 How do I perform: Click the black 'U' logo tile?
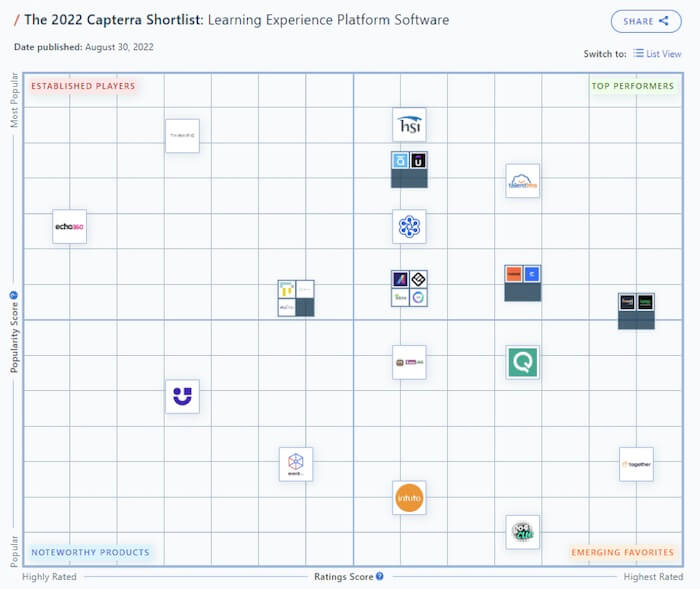418,160
